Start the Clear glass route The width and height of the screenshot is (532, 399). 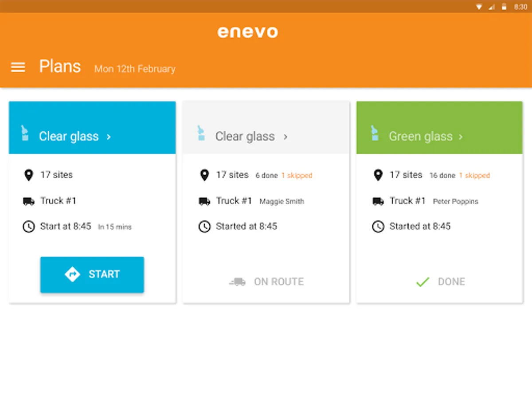pos(92,274)
